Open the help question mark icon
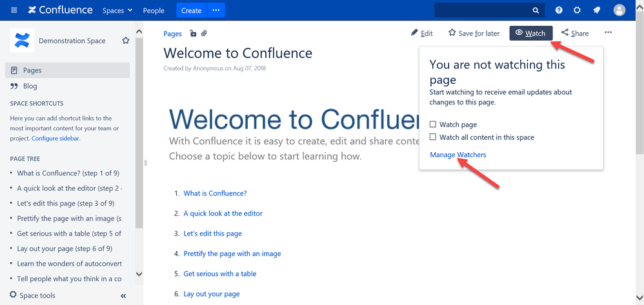Screen dimensions: 644x305 click(x=559, y=10)
